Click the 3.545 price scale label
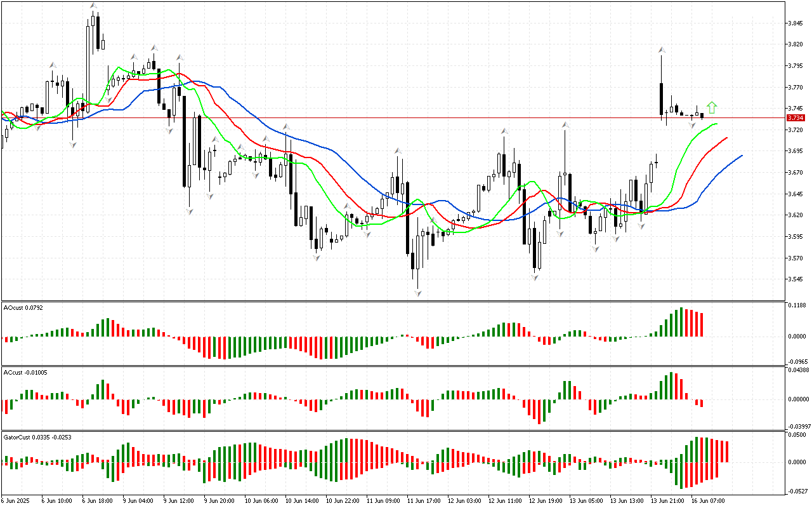The width and height of the screenshot is (812, 508). pyautogui.click(x=797, y=279)
